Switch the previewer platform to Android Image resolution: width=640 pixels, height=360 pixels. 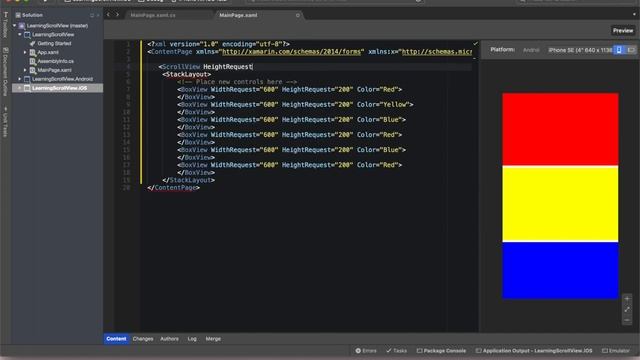(x=531, y=50)
